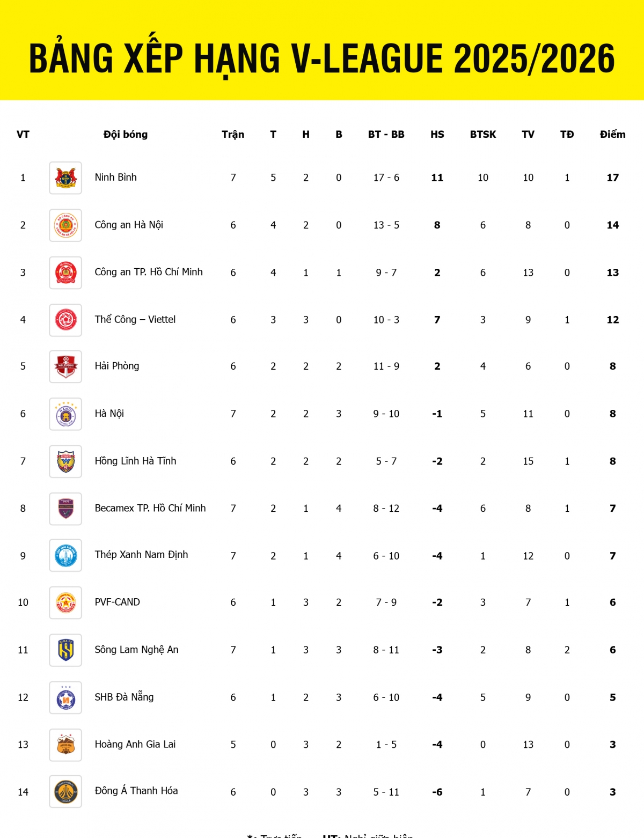
Task: Click the Đội bóng column header
Action: [x=125, y=135]
